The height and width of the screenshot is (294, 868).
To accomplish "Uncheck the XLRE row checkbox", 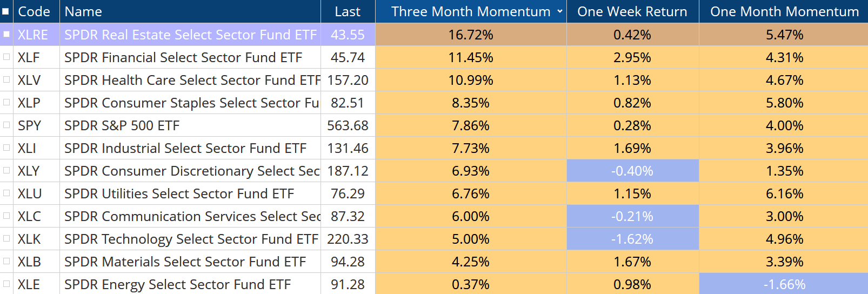I will click(6, 34).
